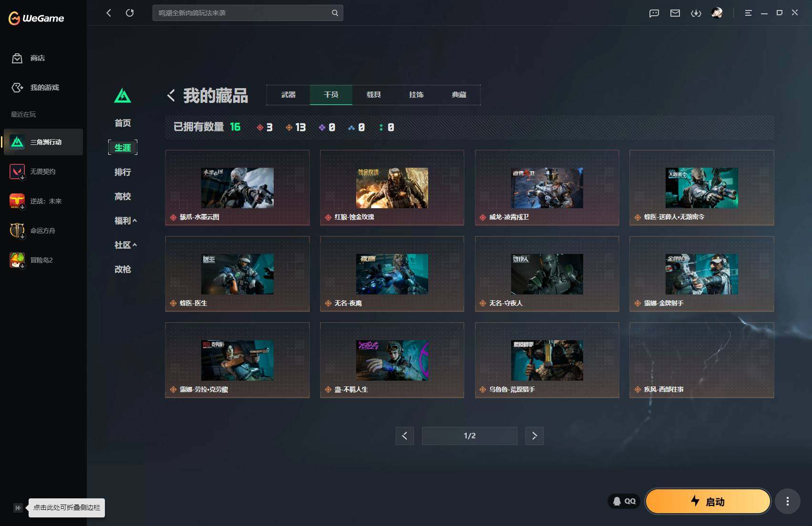
Task: Click the 已拥有数量 owned count label
Action: pos(199,127)
